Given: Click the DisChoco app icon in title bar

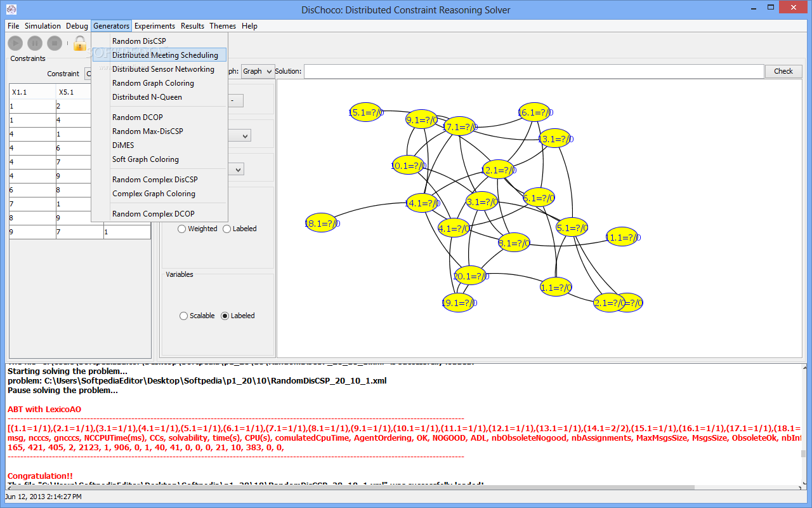Looking at the screenshot, I should tap(12, 10).
